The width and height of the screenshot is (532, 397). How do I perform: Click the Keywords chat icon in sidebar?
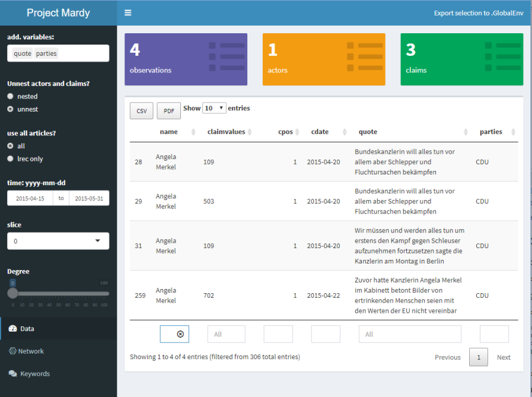coord(12,373)
